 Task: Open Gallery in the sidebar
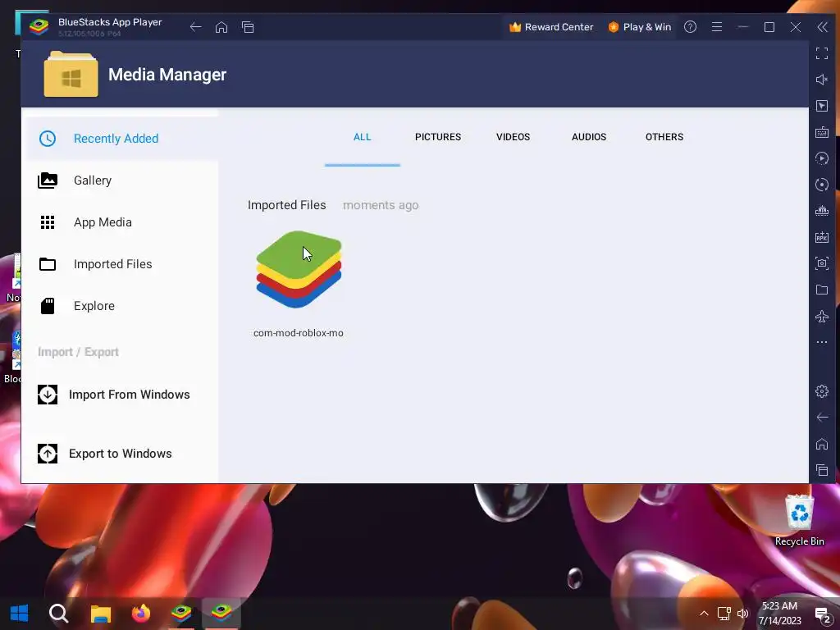pos(121,180)
